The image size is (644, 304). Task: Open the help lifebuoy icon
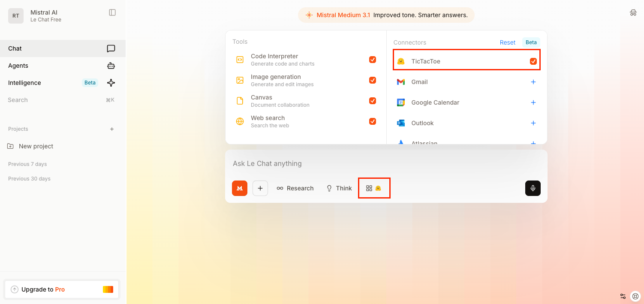[635, 296]
